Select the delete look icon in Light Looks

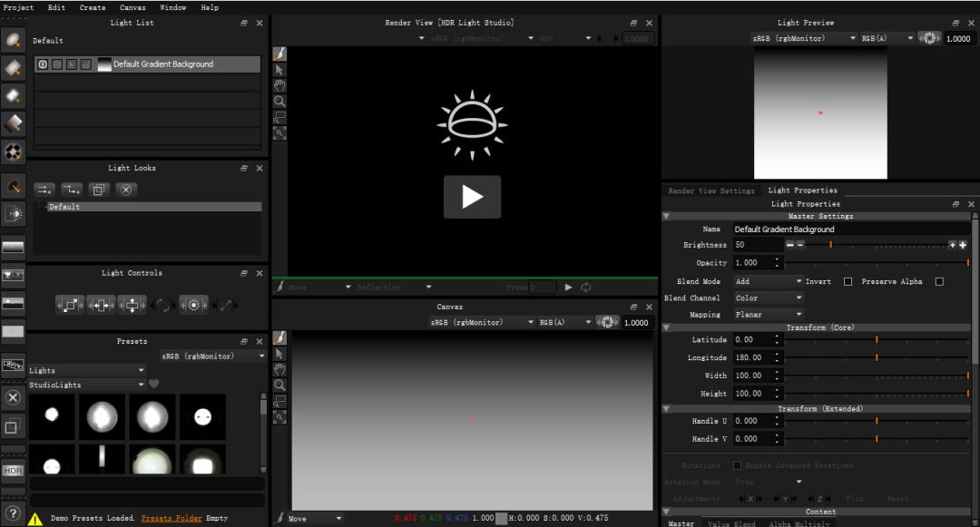[126, 189]
